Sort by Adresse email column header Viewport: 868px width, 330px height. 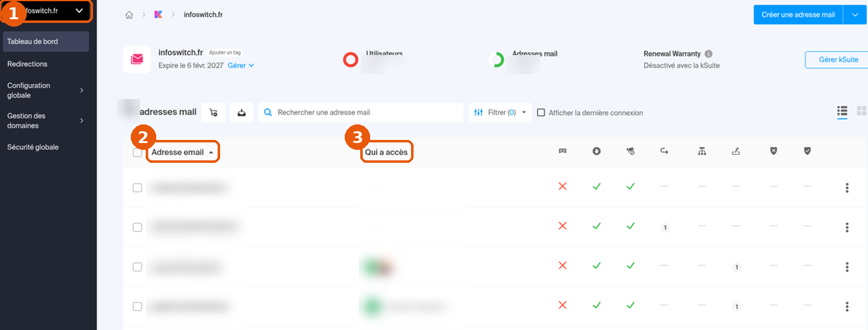183,152
